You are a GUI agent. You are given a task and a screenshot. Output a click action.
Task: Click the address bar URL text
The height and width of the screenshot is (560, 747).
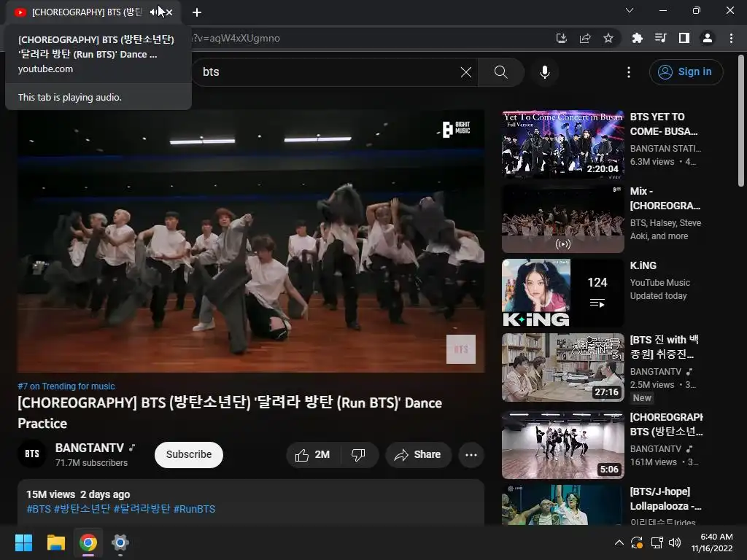(236, 38)
